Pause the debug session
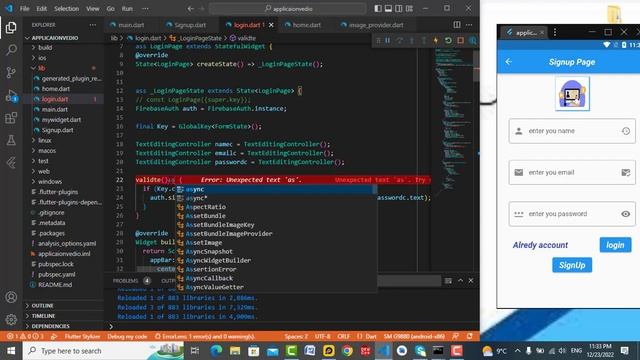Screen dimensions: 640x360 pyautogui.click(x=387, y=40)
